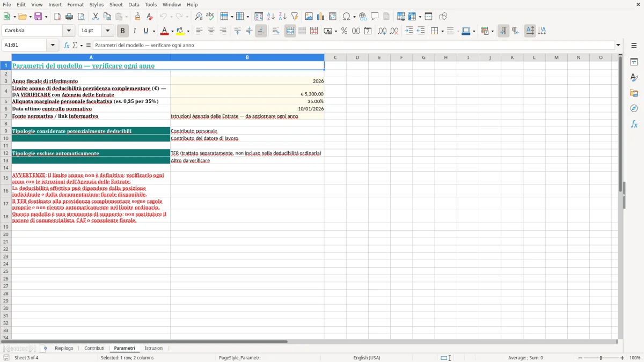Cut the selection with scissors icon

[x=95, y=17]
